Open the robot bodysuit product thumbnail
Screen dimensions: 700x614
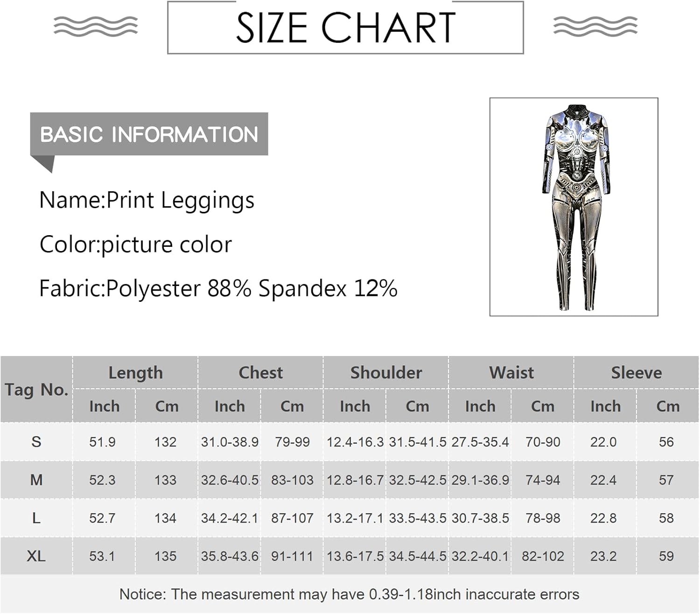(x=574, y=207)
